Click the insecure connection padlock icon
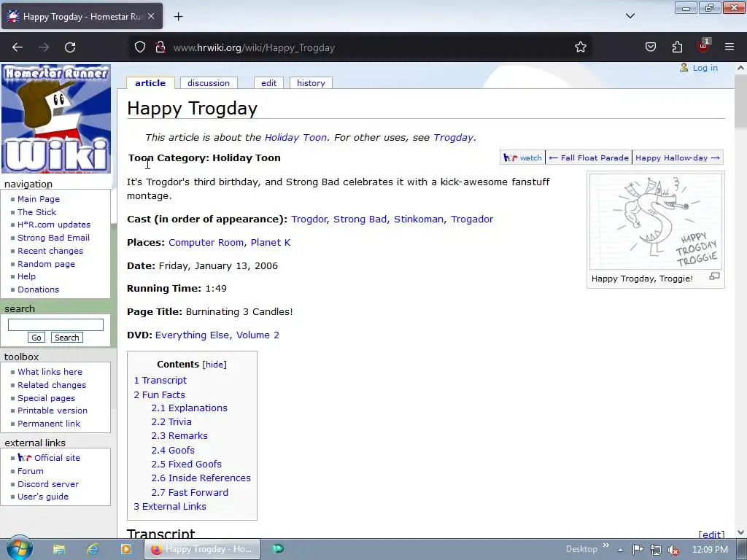This screenshot has width=747, height=560. [160, 47]
